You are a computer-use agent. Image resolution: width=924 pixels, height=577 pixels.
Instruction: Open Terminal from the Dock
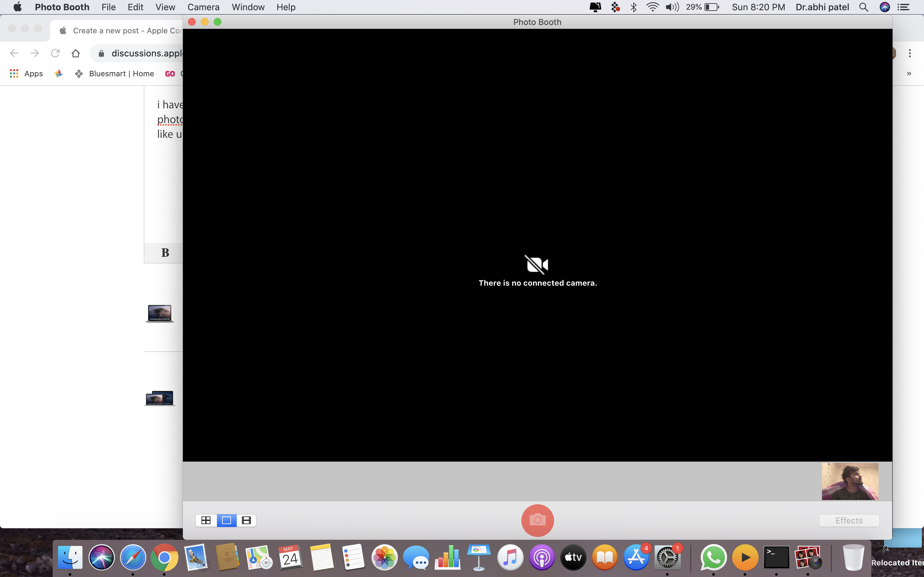776,557
